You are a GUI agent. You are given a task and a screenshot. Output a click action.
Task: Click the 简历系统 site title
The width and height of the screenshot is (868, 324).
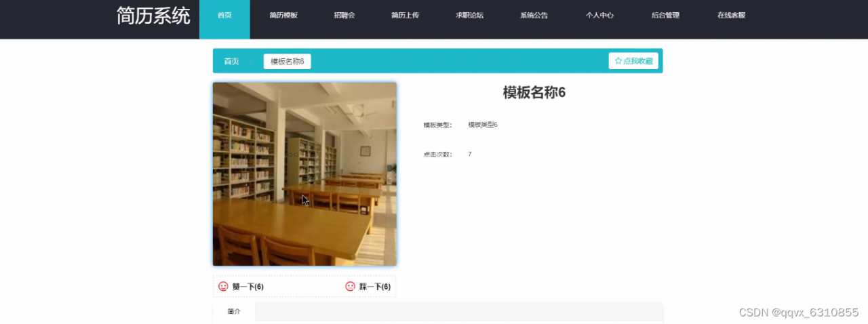click(153, 16)
